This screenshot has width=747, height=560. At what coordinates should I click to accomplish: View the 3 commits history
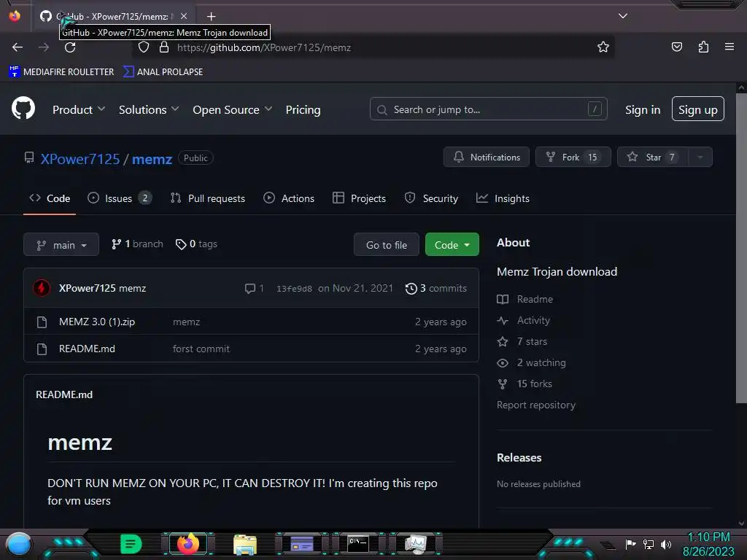[436, 289]
